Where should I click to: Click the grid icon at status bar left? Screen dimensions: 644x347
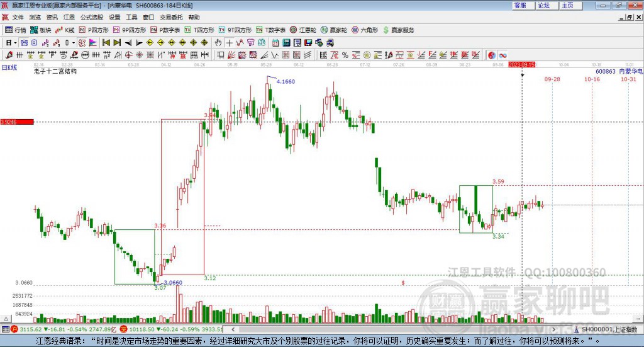click(x=5, y=329)
